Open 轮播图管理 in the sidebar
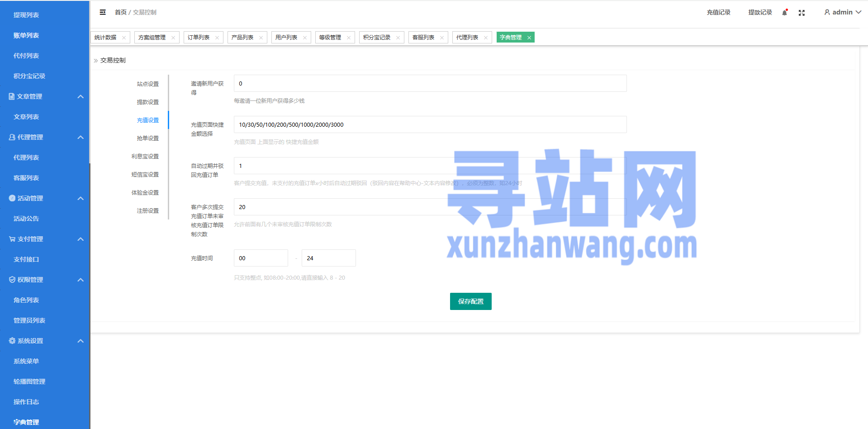 [29, 381]
